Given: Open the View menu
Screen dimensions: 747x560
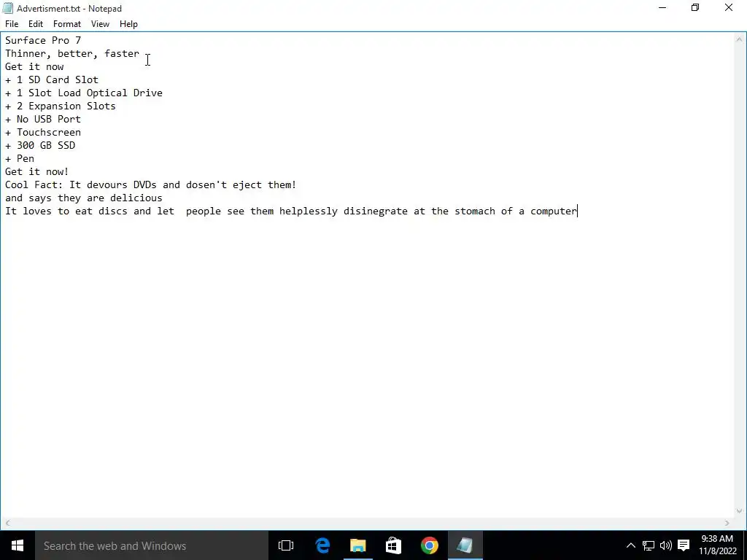Looking at the screenshot, I should (100, 24).
